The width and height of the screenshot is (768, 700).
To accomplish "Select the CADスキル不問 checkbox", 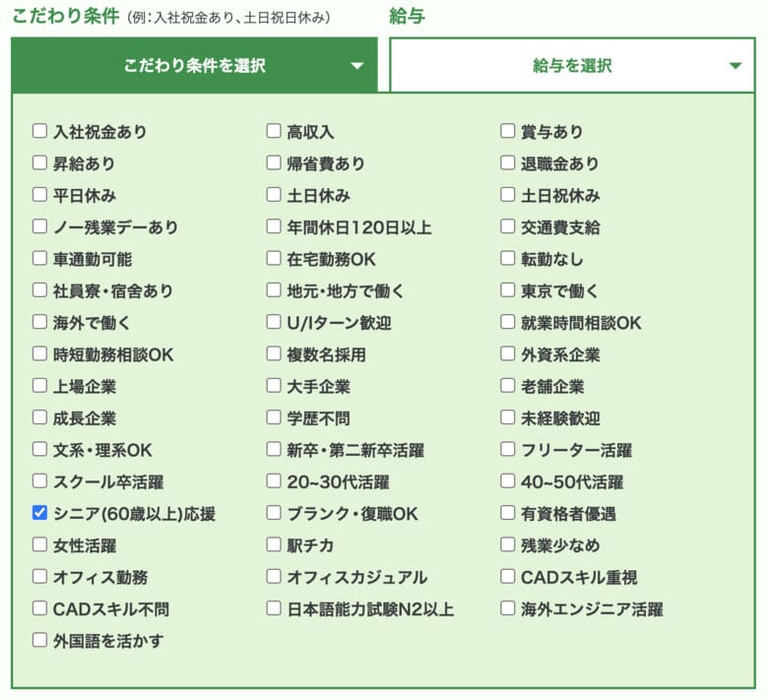I will (x=39, y=608).
